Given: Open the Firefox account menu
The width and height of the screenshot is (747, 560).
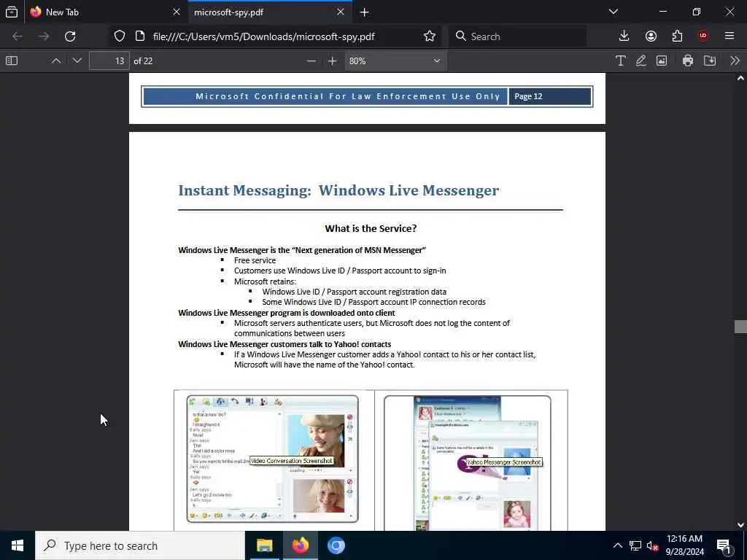Looking at the screenshot, I should point(651,36).
